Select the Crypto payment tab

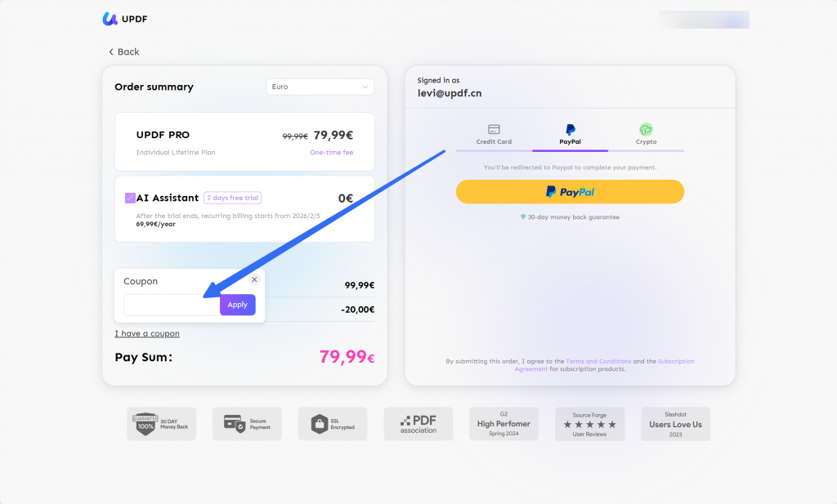(646, 135)
